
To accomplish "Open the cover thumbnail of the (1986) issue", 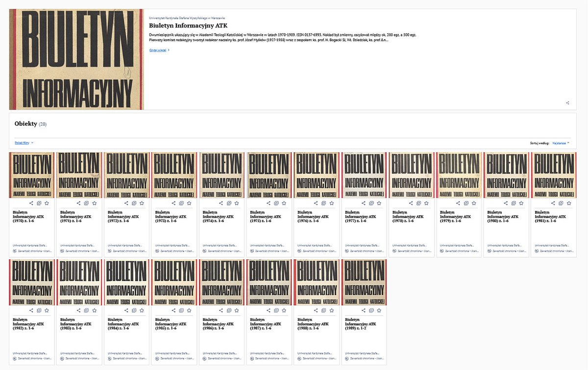I will coord(221,283).
